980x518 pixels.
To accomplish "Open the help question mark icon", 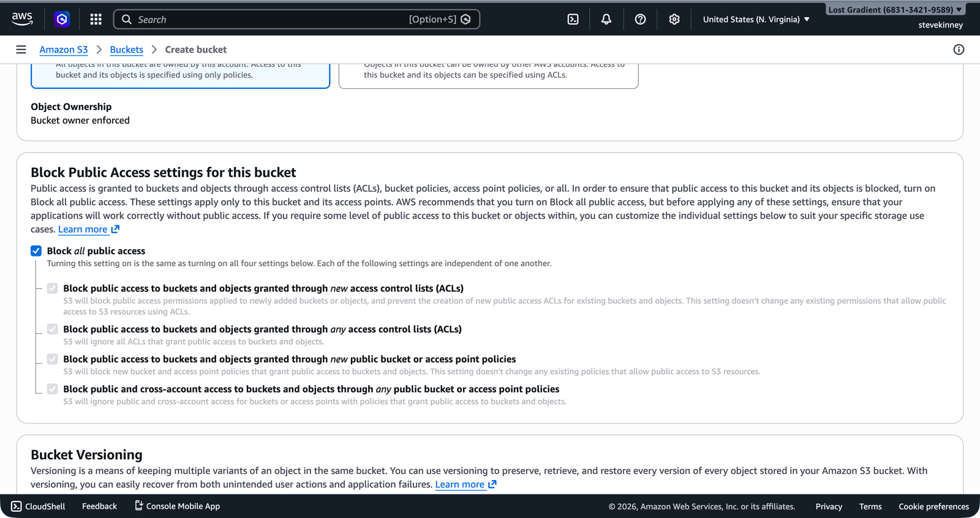I will [640, 19].
